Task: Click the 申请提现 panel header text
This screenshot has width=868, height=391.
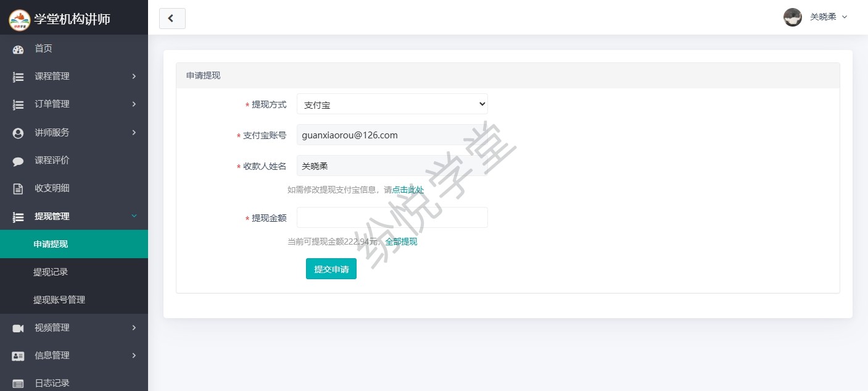Action: click(x=204, y=75)
